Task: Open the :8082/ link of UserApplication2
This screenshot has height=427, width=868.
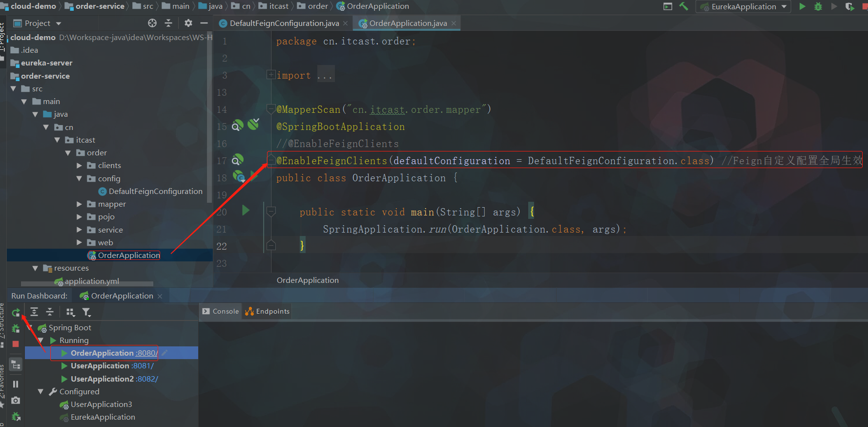Action: click(147, 379)
